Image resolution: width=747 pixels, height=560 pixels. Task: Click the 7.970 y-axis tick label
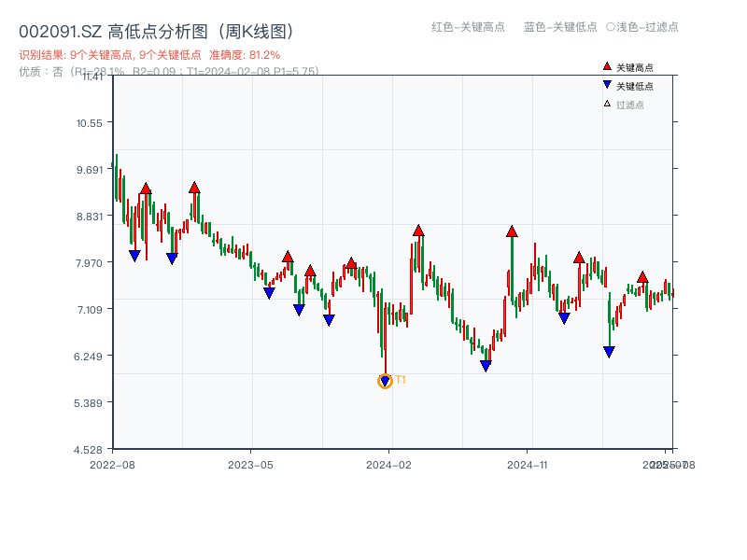89,263
